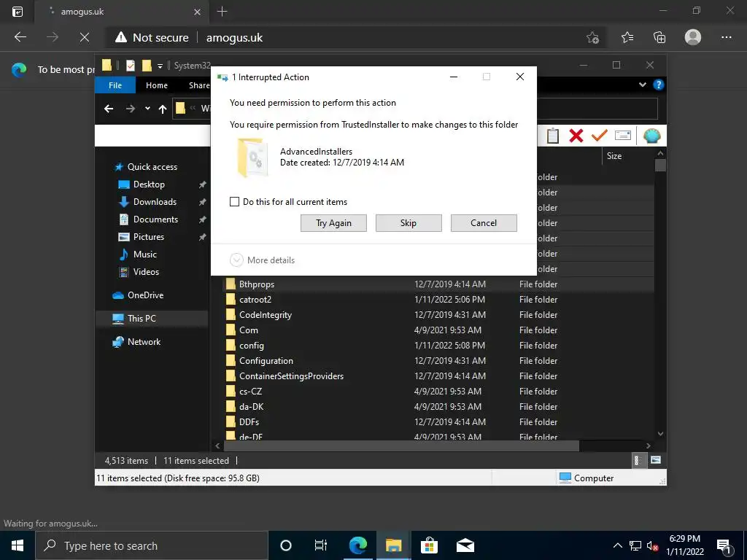Select Documents in navigation pane
Screen dimensions: 747x560
(x=155, y=219)
